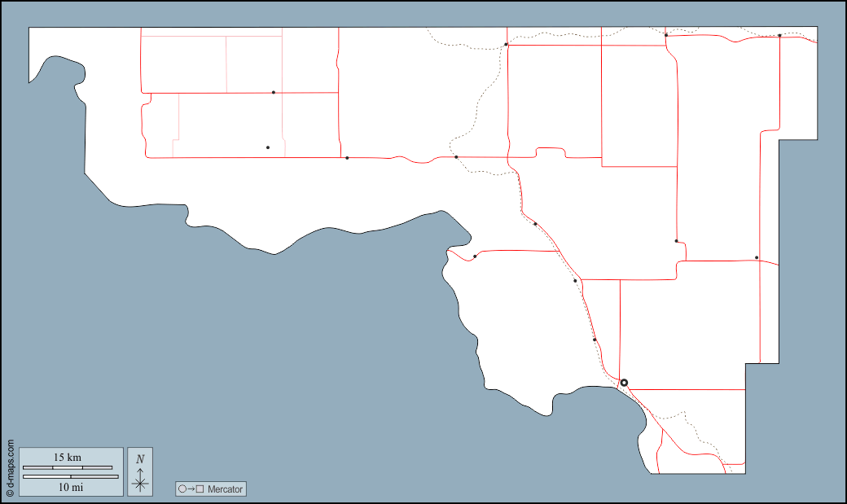
Task: Click the circle-to-square projection symbol
Action: (191, 489)
